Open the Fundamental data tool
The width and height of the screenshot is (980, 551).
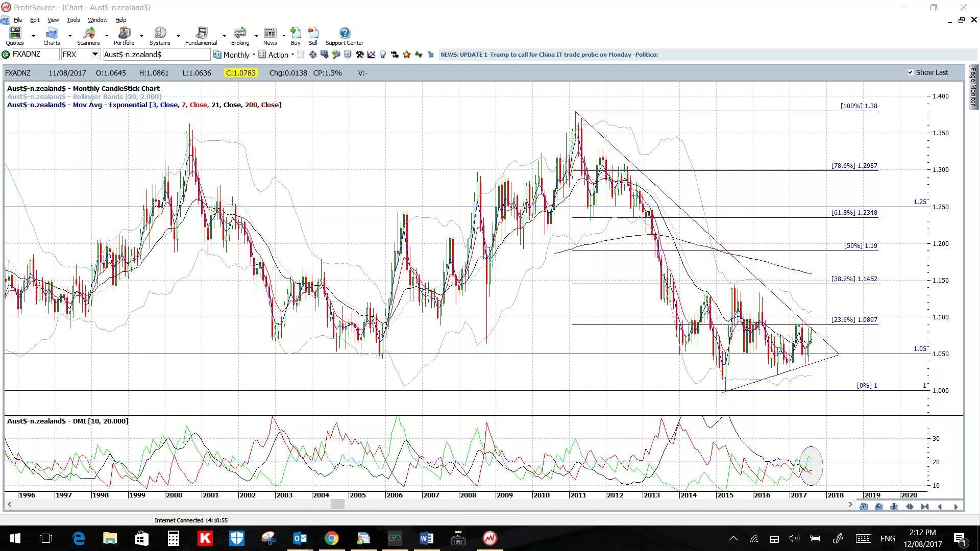coord(201,36)
